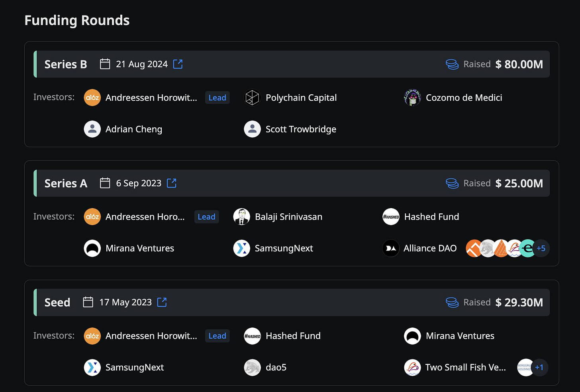Open Scott Trowbridge investor profile
Screen dimensions: 580x392
pyautogui.click(x=301, y=129)
